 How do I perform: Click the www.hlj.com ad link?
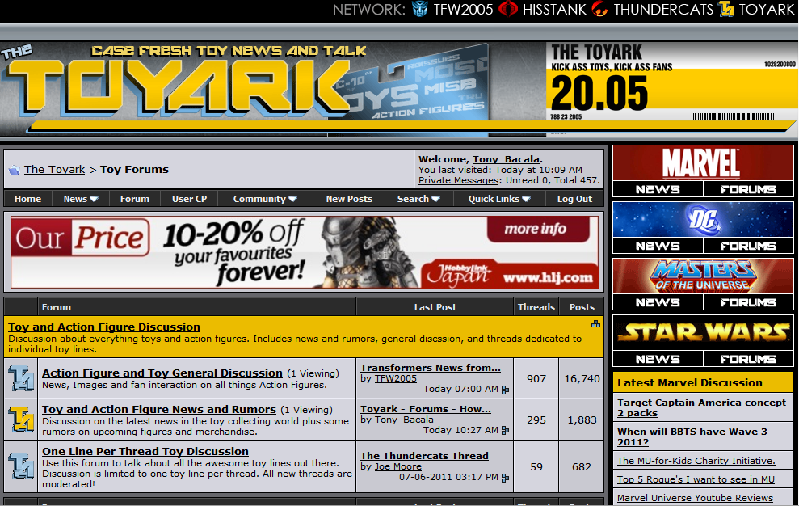(x=548, y=278)
